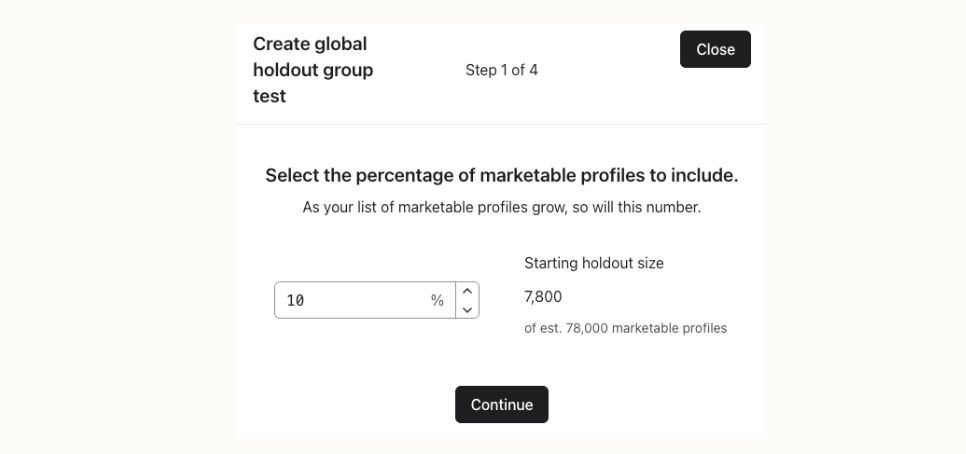Screen dimensions: 966x454
Task: Click the "Select the percentage" heading
Action: point(501,176)
